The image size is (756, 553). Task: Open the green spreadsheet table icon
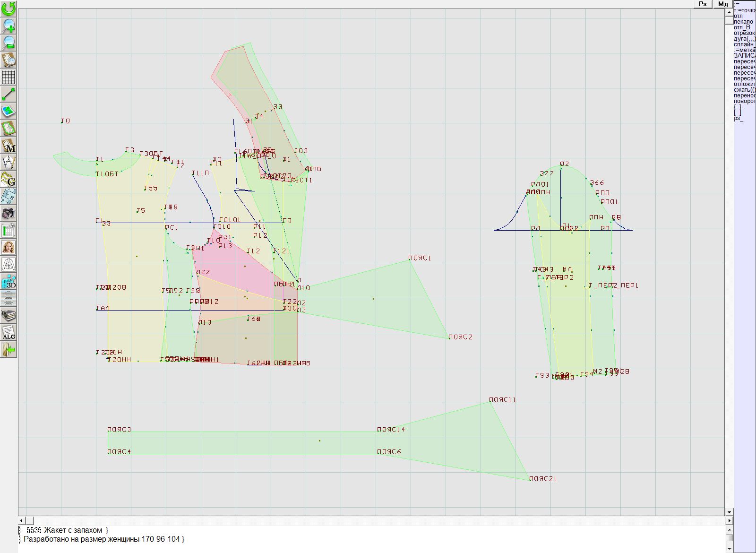(9, 230)
